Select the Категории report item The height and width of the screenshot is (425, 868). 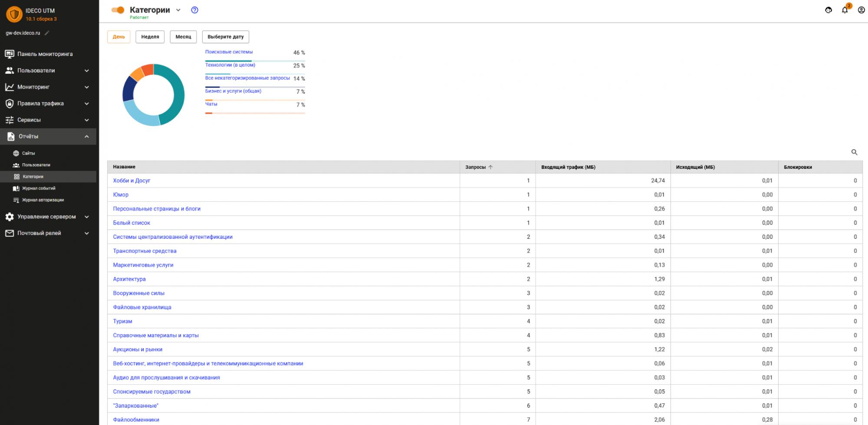tap(48, 177)
